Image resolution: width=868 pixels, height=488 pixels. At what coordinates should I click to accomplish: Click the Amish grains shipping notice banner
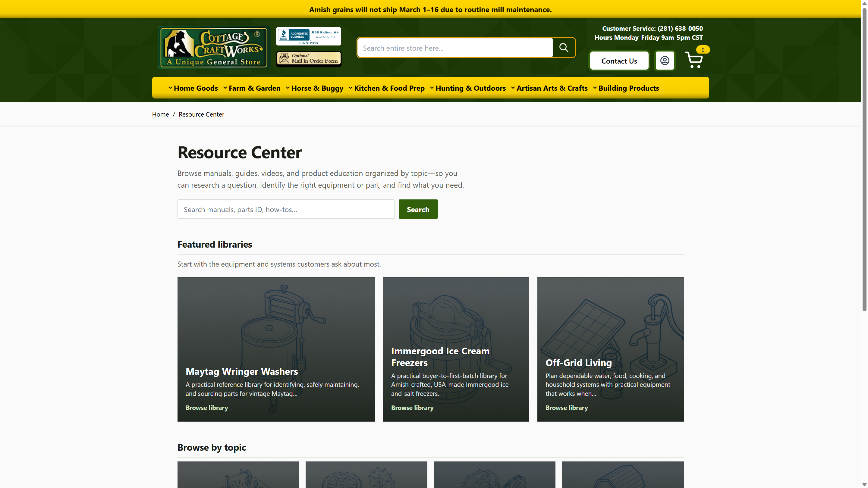[x=430, y=9]
